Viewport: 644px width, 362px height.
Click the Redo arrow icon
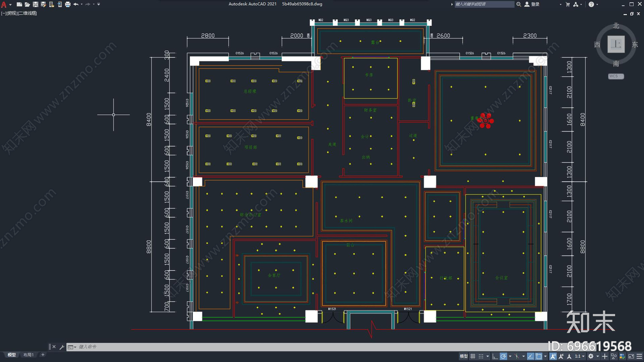[88, 4]
